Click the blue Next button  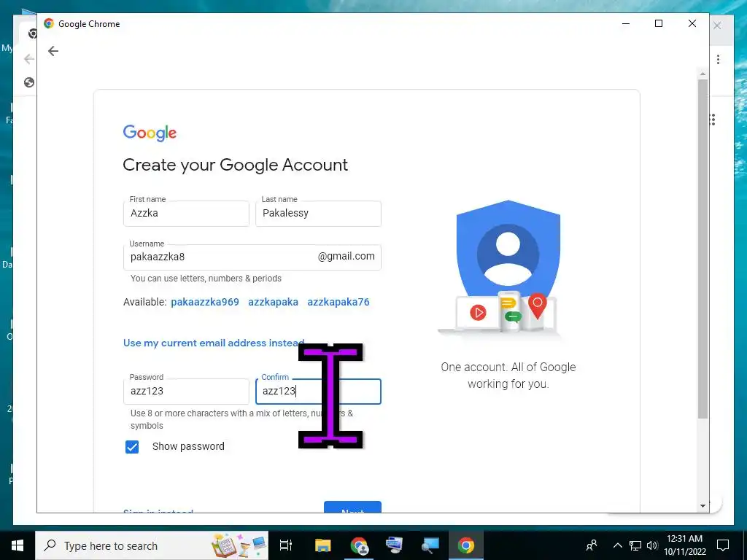(x=352, y=507)
